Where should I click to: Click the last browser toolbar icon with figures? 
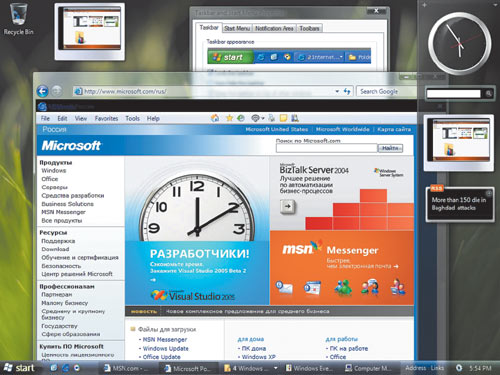(x=295, y=118)
